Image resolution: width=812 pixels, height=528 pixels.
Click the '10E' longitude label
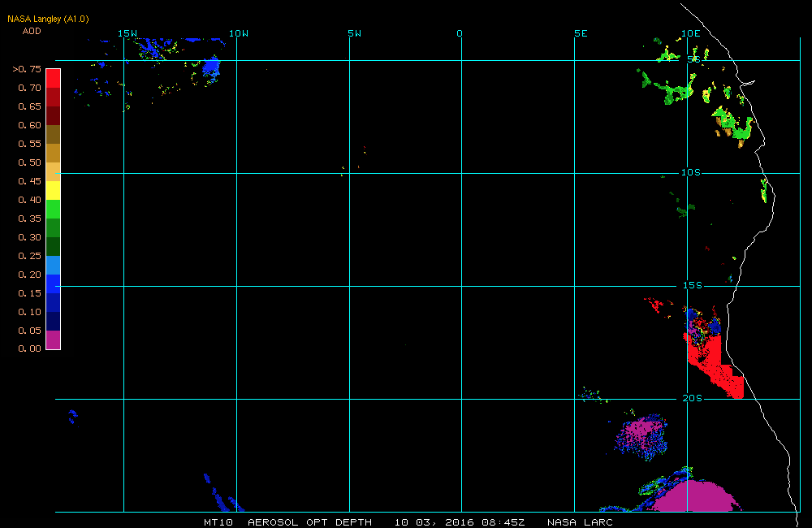point(691,33)
